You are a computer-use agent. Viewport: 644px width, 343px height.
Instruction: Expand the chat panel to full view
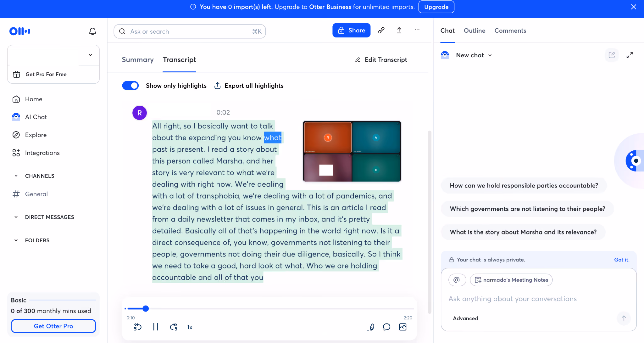pos(630,55)
